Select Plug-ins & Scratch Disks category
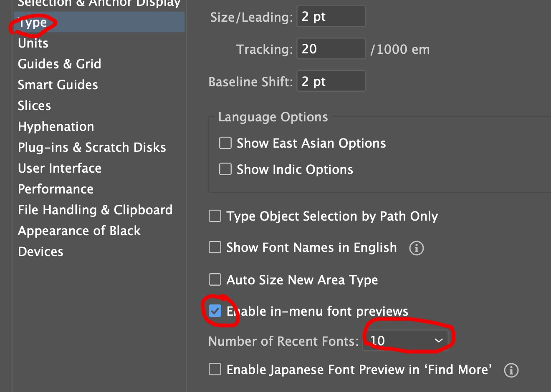The width and height of the screenshot is (551, 392). [92, 147]
